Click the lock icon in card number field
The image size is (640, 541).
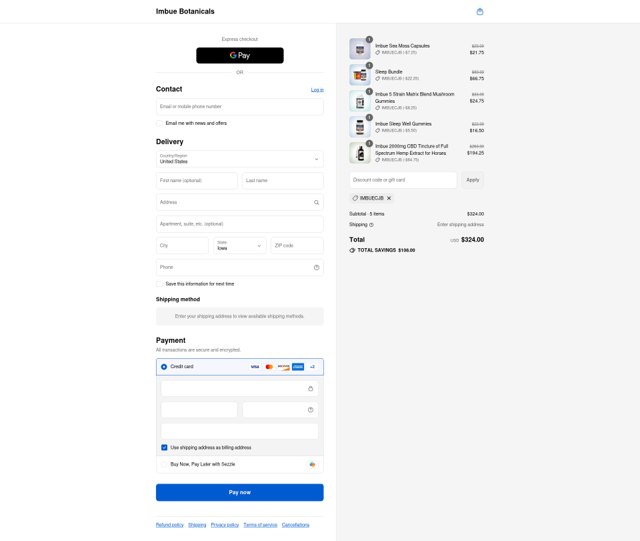(311, 389)
